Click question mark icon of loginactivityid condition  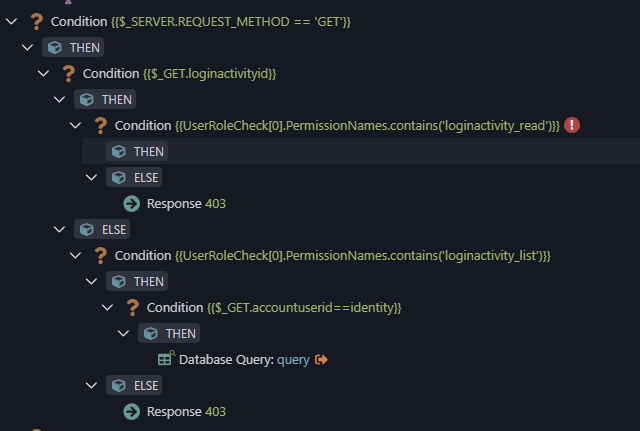(x=69, y=73)
